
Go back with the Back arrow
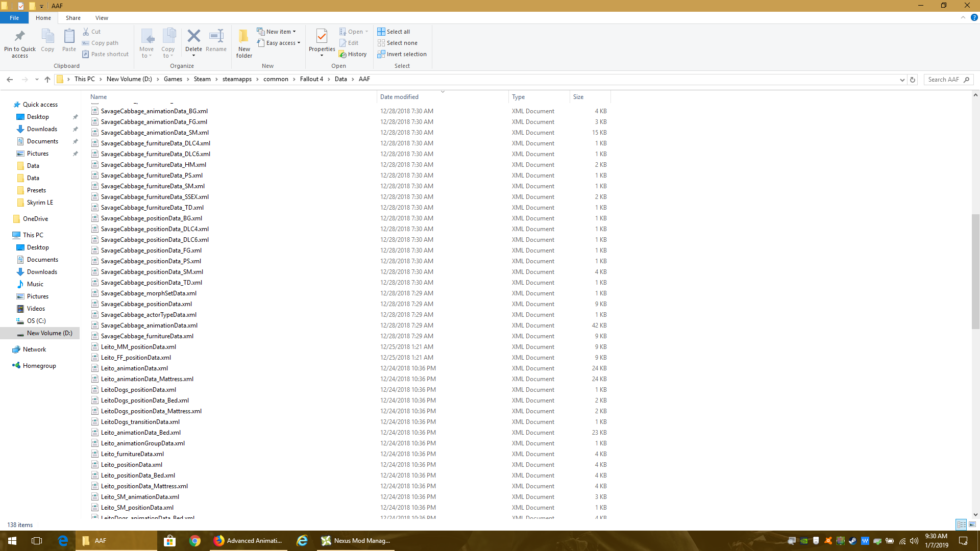tap(10, 79)
